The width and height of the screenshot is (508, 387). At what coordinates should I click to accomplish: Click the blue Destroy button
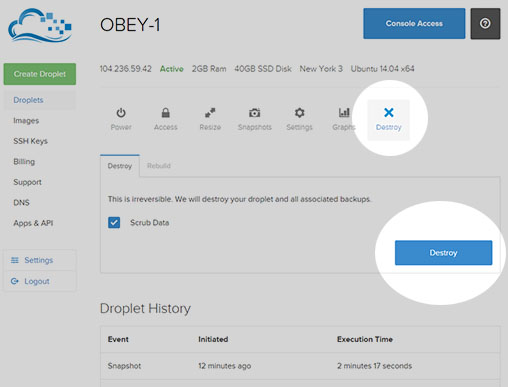click(x=443, y=253)
